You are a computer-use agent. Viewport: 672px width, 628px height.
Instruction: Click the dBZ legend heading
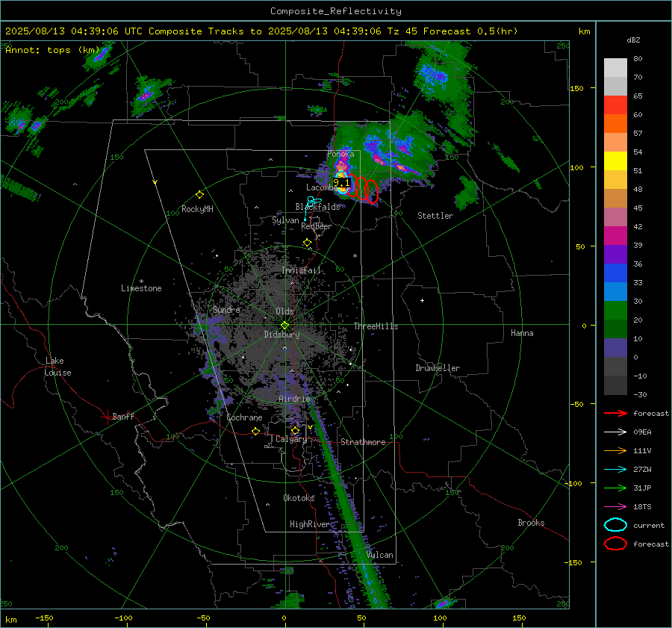[633, 40]
